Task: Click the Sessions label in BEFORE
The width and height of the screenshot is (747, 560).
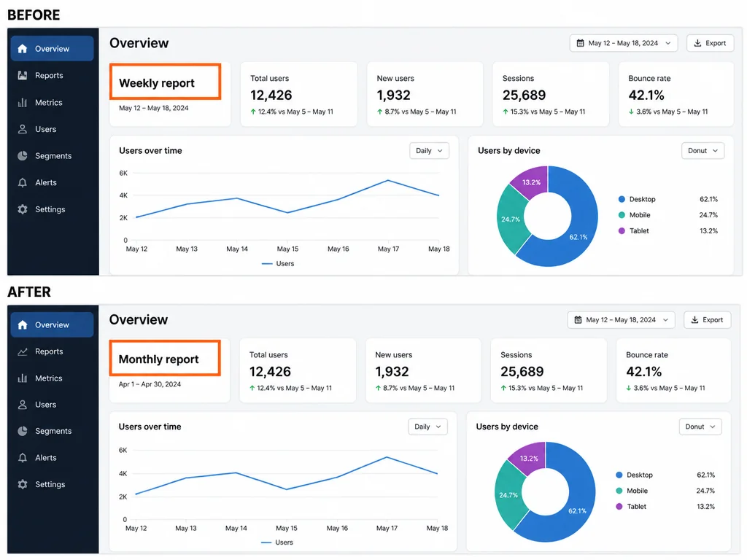Action: click(519, 78)
